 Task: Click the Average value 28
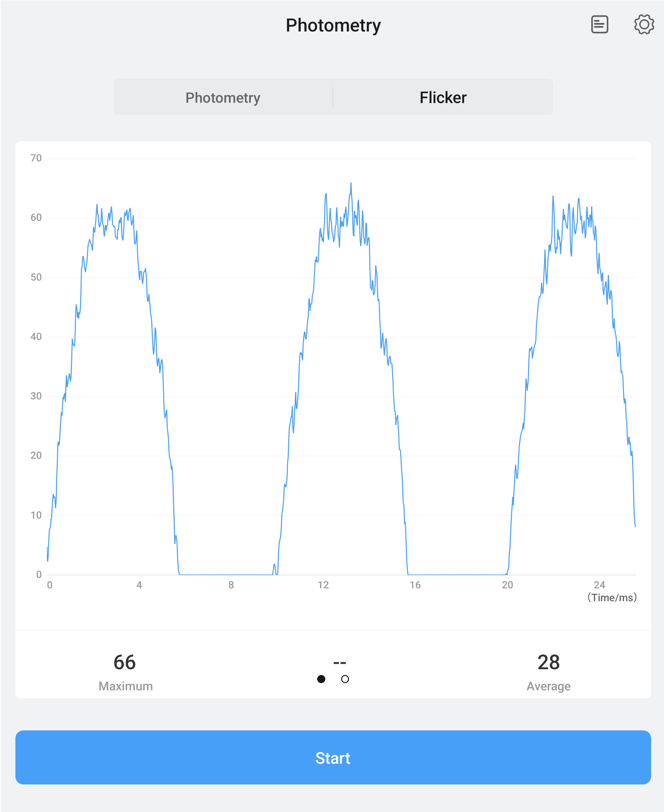pos(548,662)
